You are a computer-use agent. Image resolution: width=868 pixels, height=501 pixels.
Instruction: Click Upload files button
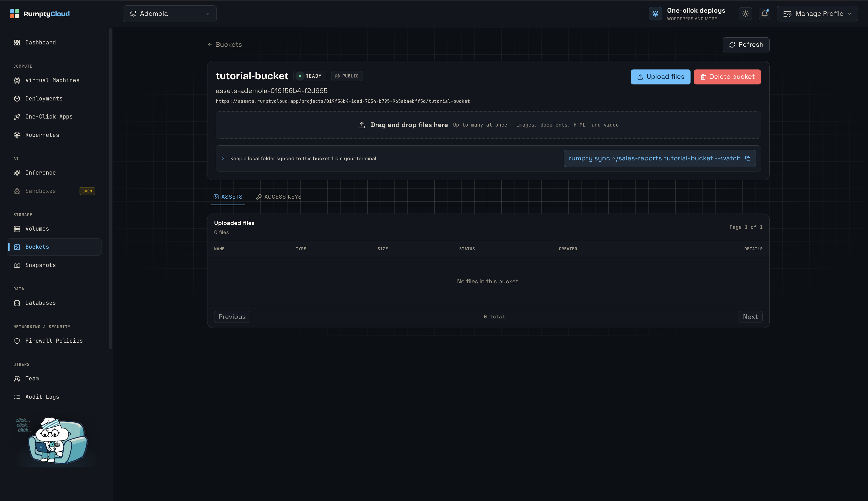[x=661, y=77]
